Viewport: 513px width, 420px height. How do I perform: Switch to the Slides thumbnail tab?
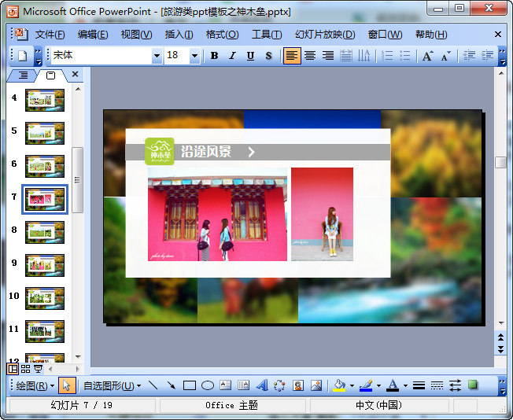coord(50,76)
